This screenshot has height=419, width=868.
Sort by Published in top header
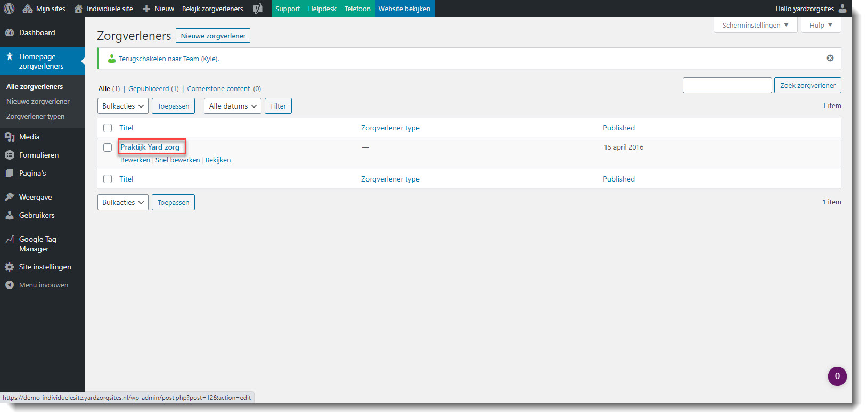pyautogui.click(x=619, y=128)
